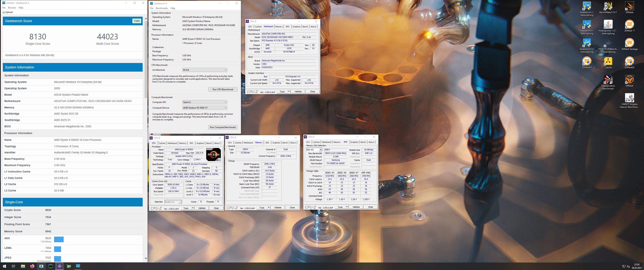Launch Firefox from the taskbar
644x270 pixels.
tap(32, 266)
